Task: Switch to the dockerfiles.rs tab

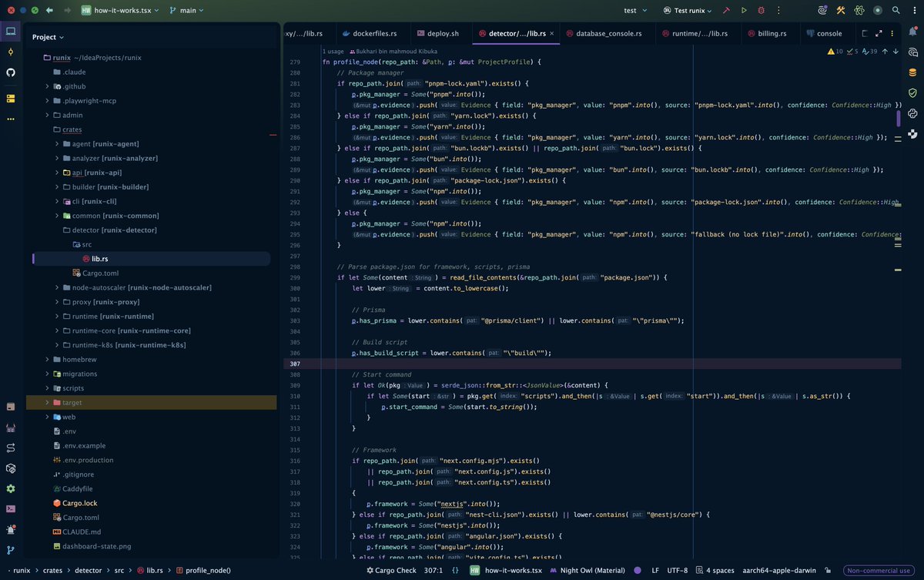Action: coord(368,34)
